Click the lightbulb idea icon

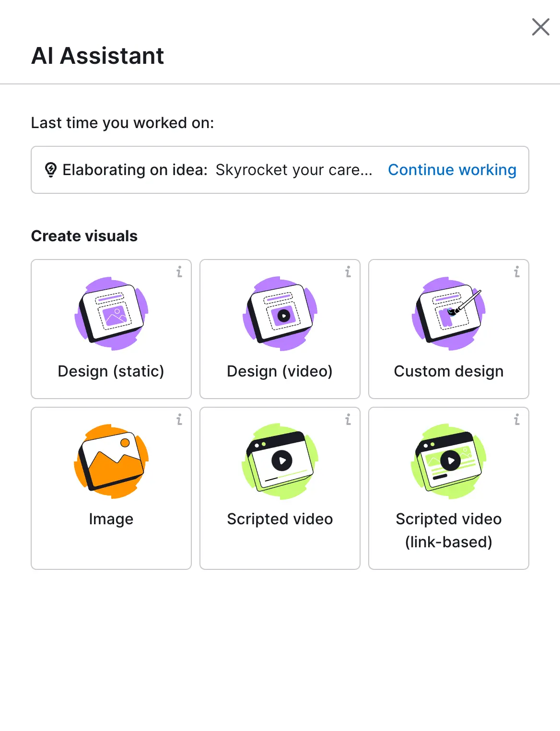[50, 170]
